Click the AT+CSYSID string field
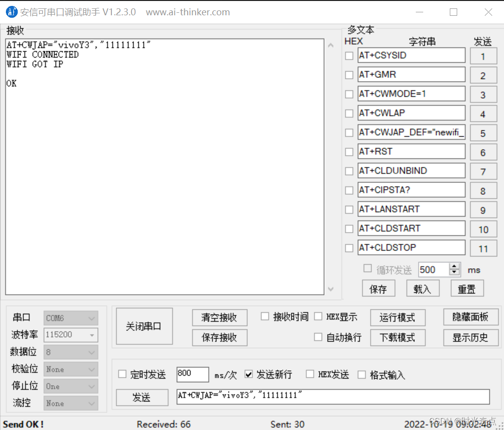This screenshot has height=430, width=504. pos(411,55)
